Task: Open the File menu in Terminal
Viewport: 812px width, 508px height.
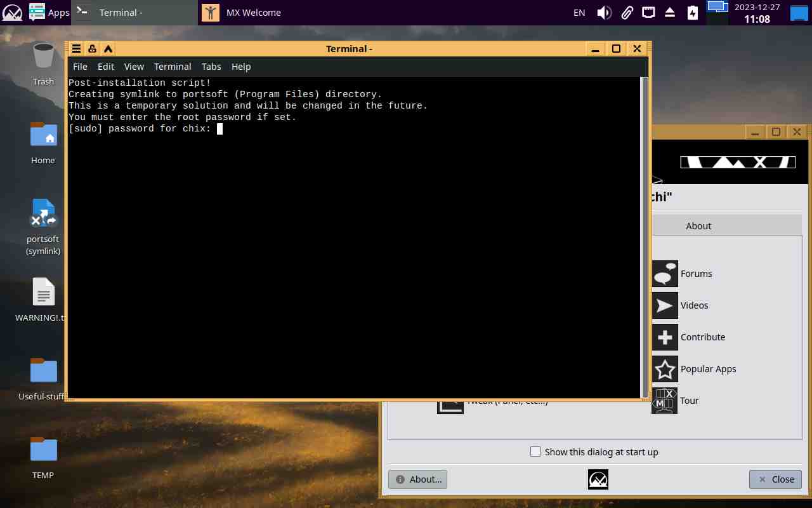Action: [x=80, y=67]
